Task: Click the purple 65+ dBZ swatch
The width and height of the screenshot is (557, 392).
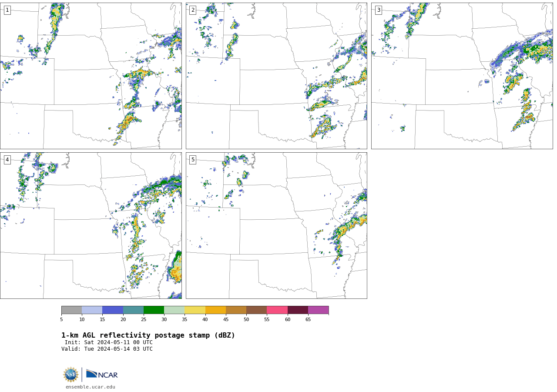Action: pos(318,310)
